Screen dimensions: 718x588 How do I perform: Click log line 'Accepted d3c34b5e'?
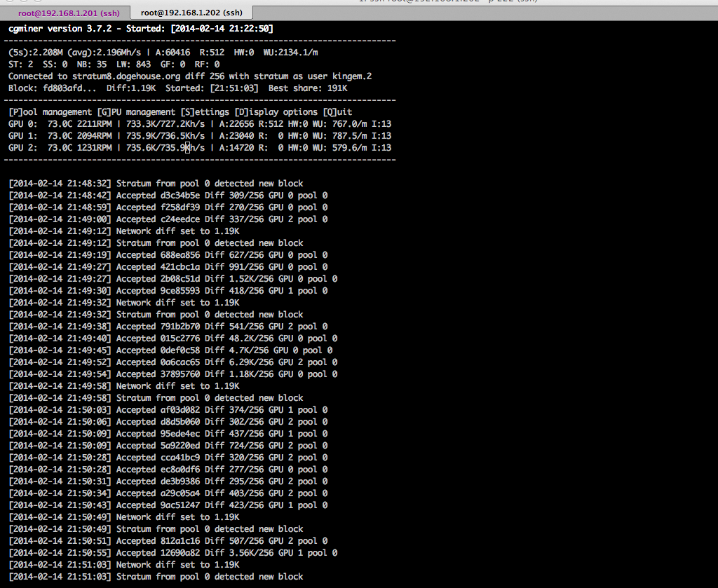pos(168,196)
